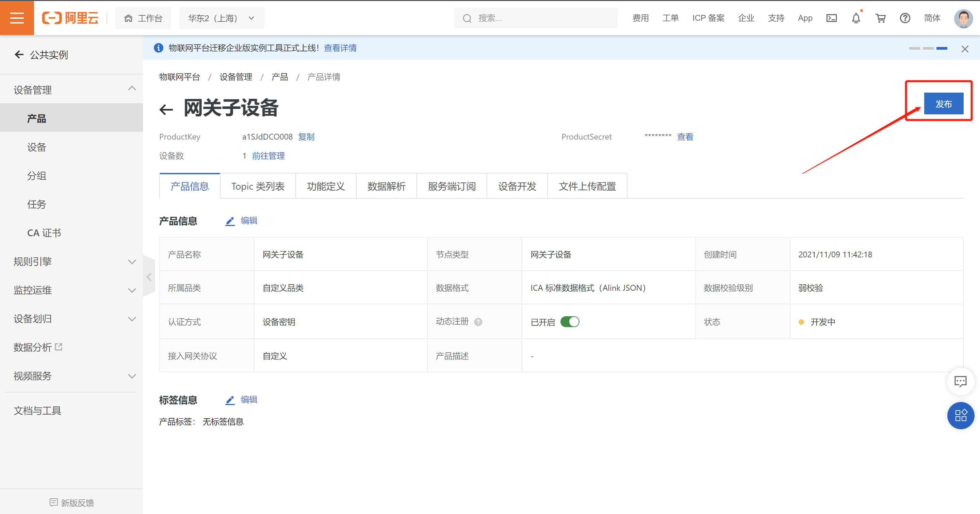The width and height of the screenshot is (980, 514).
Task: Open the Cloud Shell terminal icon
Action: click(x=831, y=18)
